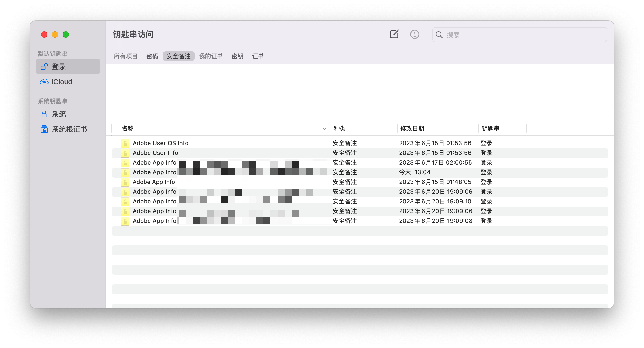Click the lock icon beside Adobe User Info
The width and height of the screenshot is (644, 348).
tap(125, 153)
